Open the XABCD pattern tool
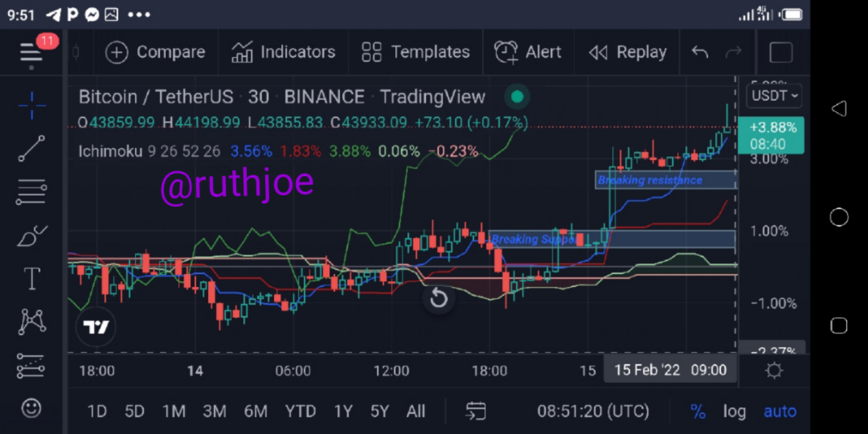Screen dimensions: 868x434 click(32, 322)
